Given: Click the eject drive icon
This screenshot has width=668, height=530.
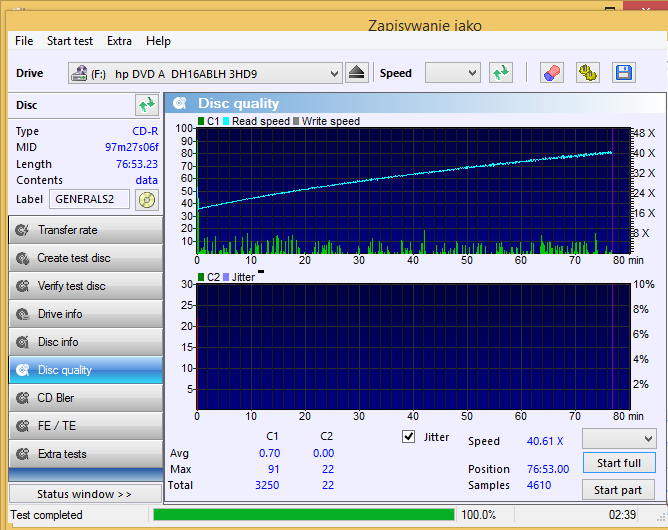Looking at the screenshot, I should (x=356, y=73).
